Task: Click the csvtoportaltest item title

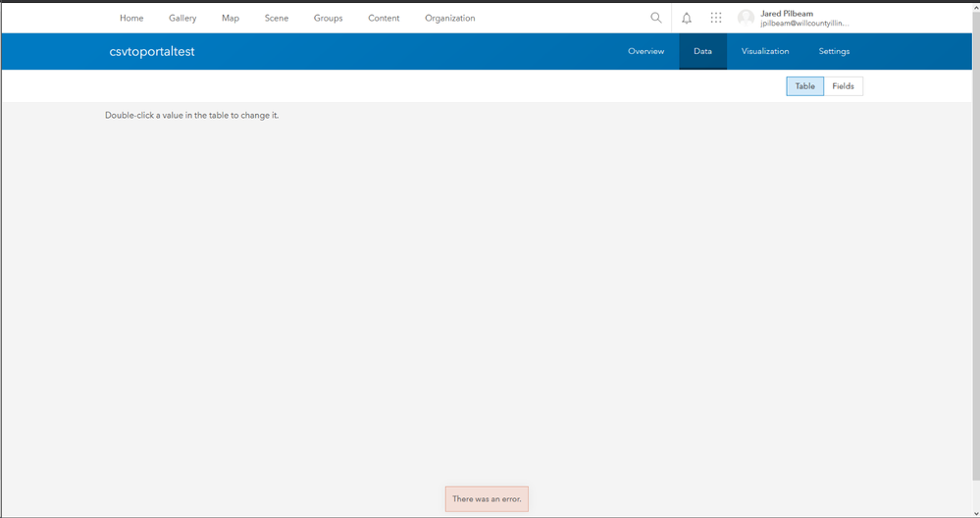Action: pyautogui.click(x=152, y=51)
